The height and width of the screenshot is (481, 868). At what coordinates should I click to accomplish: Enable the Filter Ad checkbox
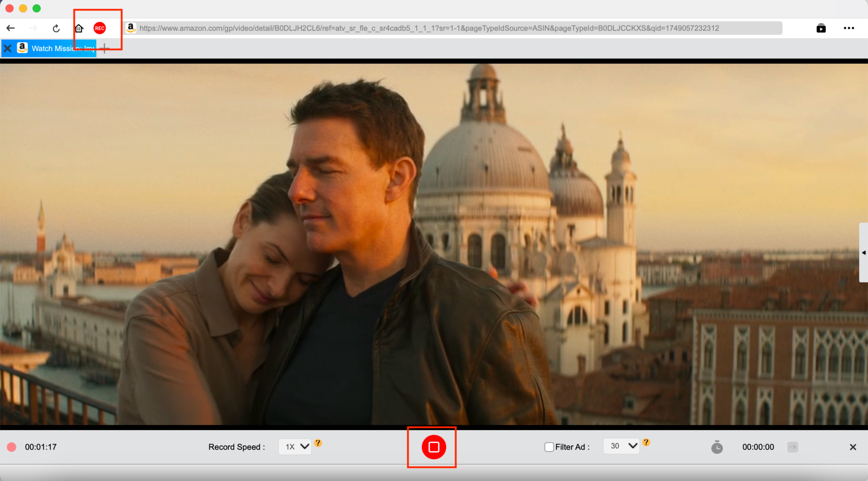coord(549,447)
